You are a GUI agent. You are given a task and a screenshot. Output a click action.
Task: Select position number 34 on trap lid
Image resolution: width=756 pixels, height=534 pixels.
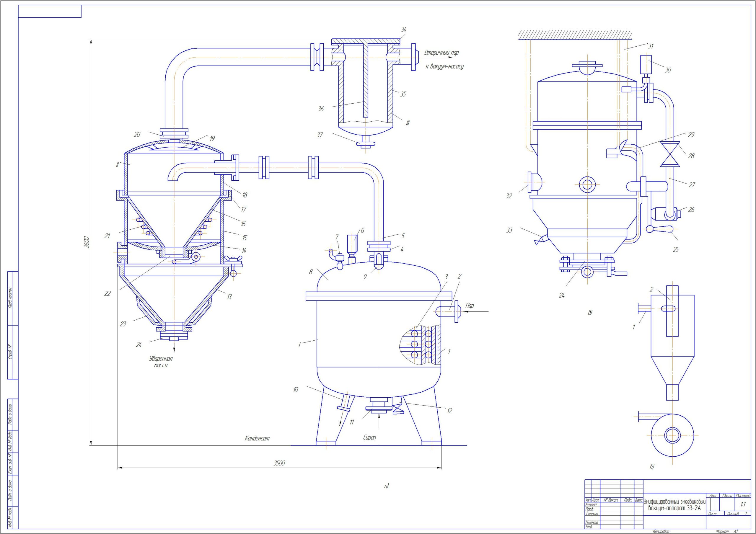[x=403, y=30]
